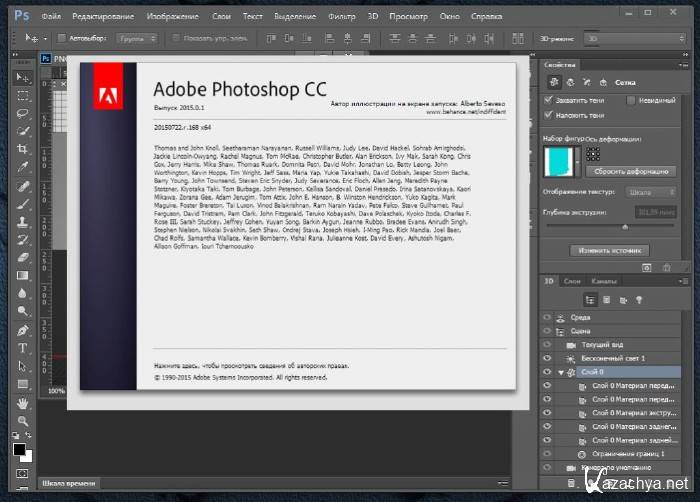Uncheck Захватить тени checkbox
The height and width of the screenshot is (502, 700).
549,100
